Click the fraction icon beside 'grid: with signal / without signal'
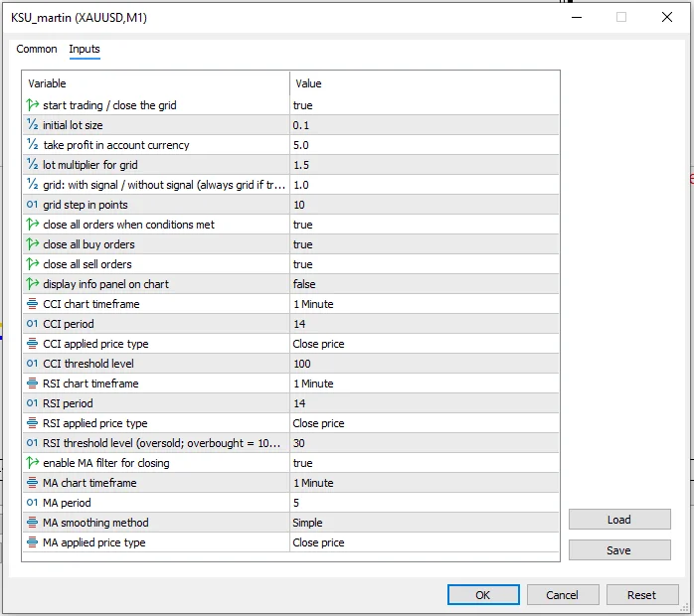This screenshot has width=694, height=616. click(x=32, y=185)
